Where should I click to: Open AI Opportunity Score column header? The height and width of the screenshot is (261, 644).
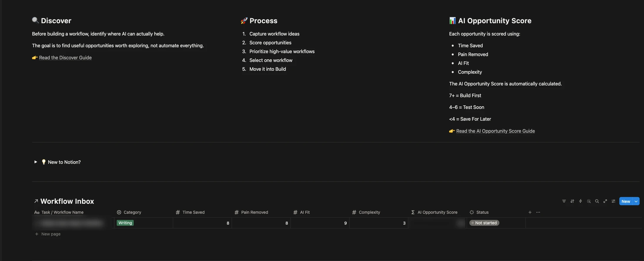point(437,212)
